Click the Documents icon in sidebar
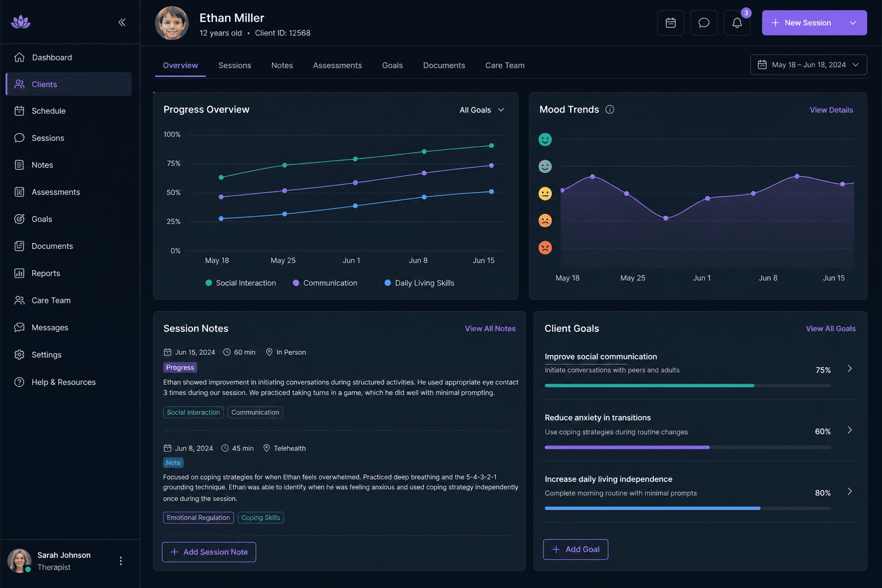The height and width of the screenshot is (588, 882). 20,246
